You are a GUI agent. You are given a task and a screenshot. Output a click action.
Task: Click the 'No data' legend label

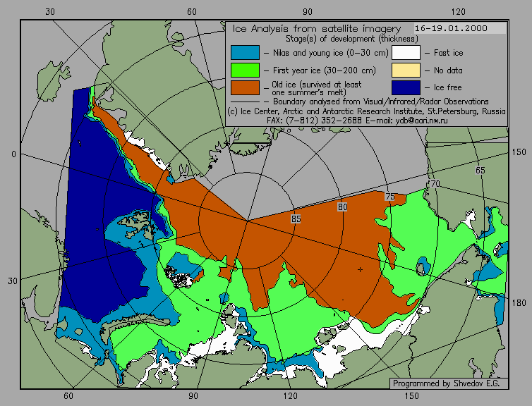point(448,70)
